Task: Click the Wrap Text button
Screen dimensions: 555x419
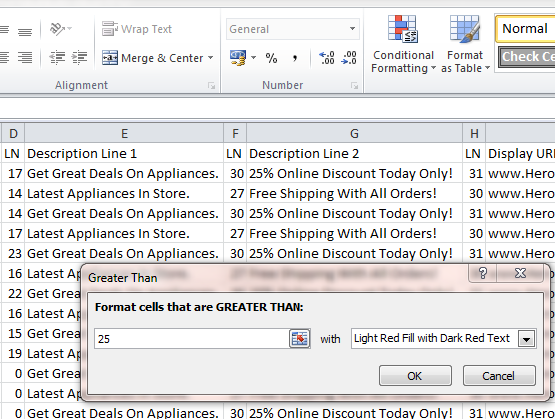Action: click(137, 29)
